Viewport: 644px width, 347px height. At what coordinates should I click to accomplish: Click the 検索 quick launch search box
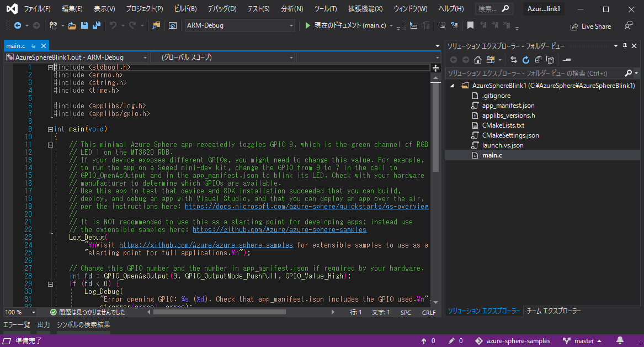click(x=494, y=9)
